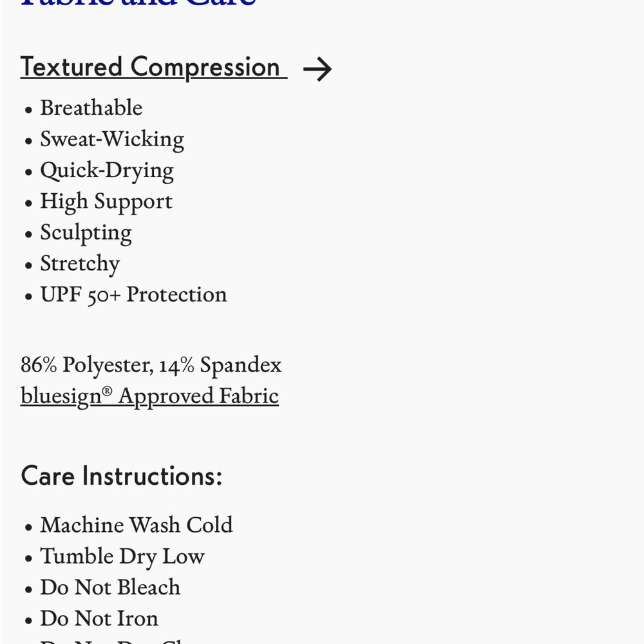Open the Textured Compression link
This screenshot has width=644, height=644.
(154, 67)
